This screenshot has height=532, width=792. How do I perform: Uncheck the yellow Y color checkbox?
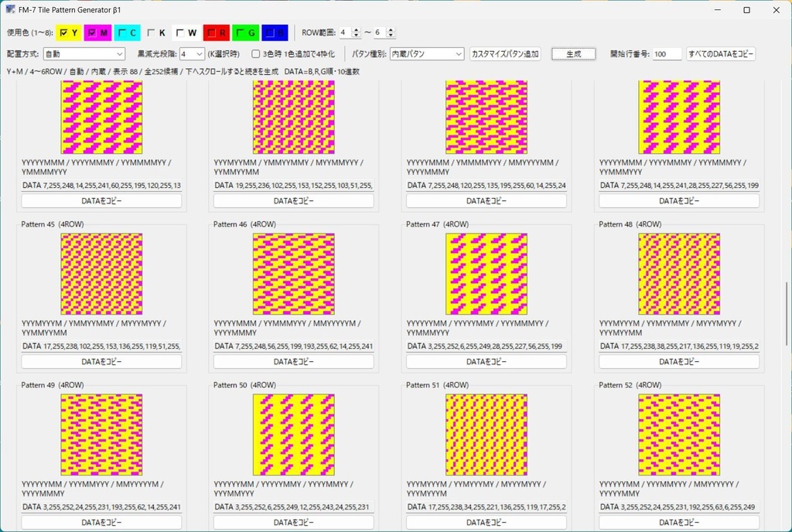pos(63,32)
